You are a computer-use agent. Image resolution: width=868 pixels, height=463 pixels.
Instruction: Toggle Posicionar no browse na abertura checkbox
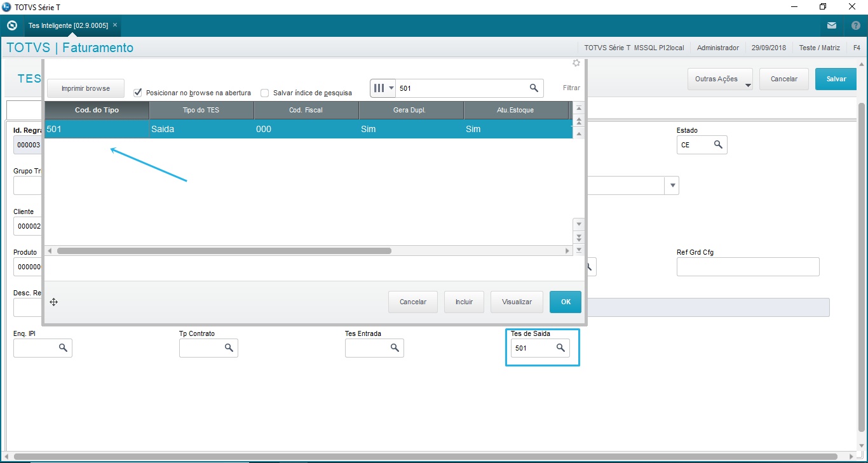tap(137, 92)
